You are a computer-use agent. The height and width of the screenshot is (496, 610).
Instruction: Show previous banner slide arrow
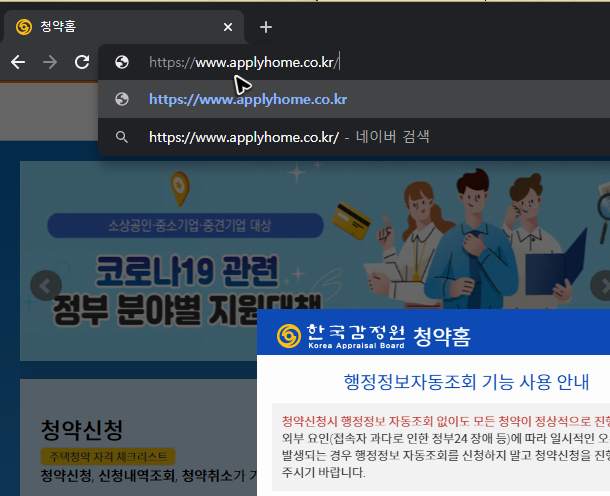point(46,286)
